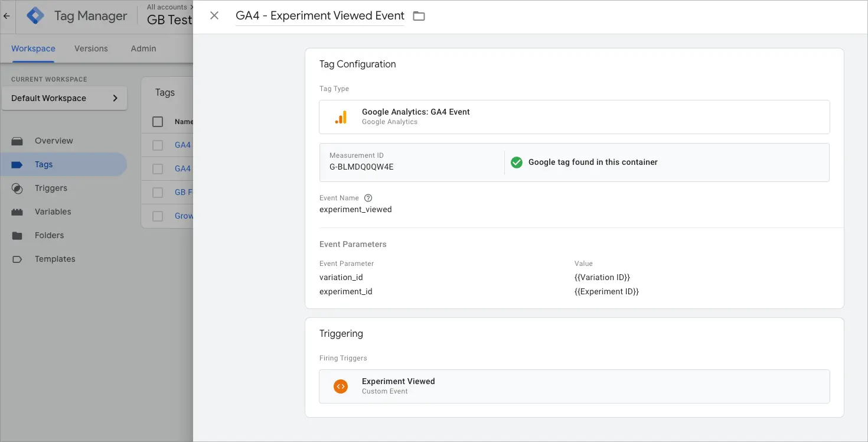Viewport: 868px width, 442px height.
Task: Click the Tags label icon
Action: click(x=17, y=165)
